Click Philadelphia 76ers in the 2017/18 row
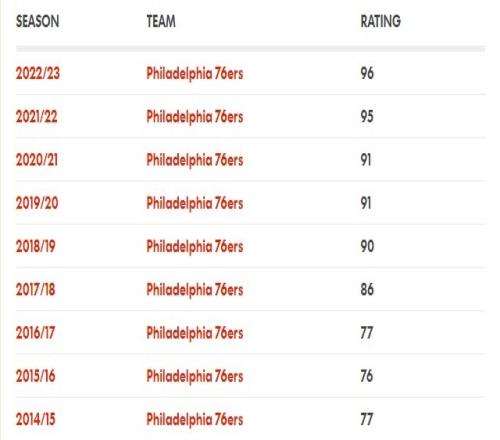The width and height of the screenshot is (500, 440). coord(195,290)
